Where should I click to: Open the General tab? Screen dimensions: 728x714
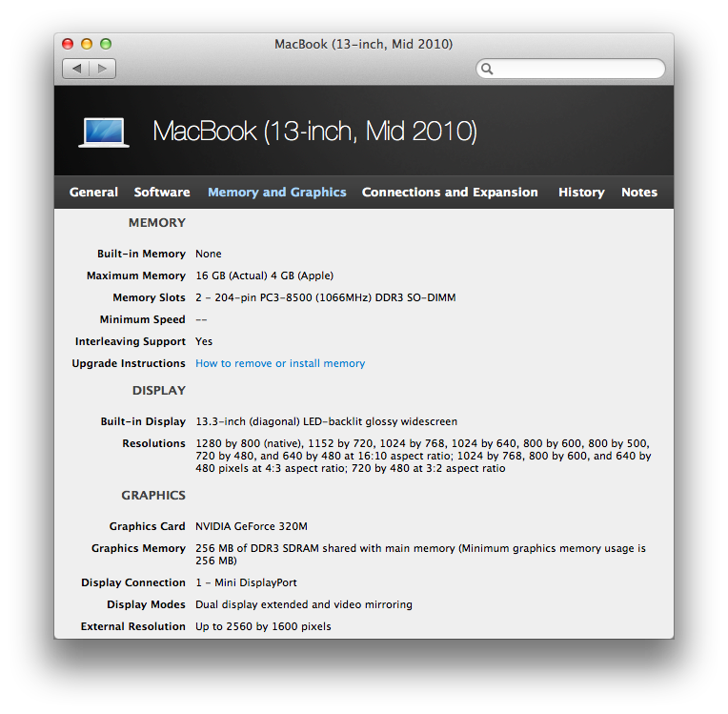[x=93, y=192]
